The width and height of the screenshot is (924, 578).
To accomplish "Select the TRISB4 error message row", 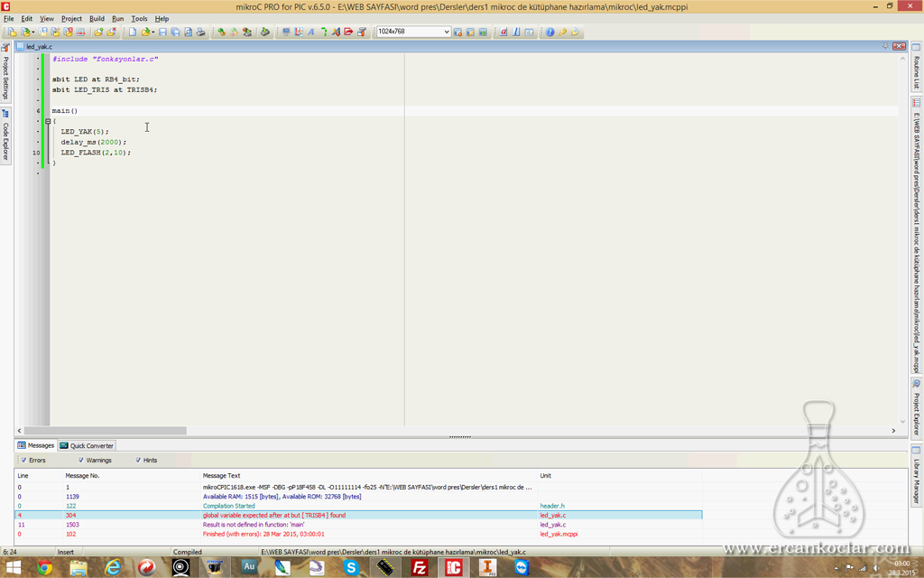I will click(358, 516).
